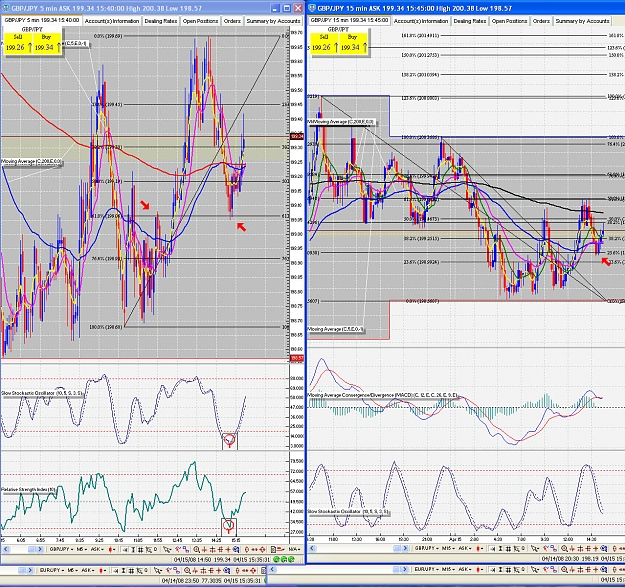The width and height of the screenshot is (625, 587).
Task: Click zoom magnifier in left EUR/JPY M5 toolbar
Action: 187,571
